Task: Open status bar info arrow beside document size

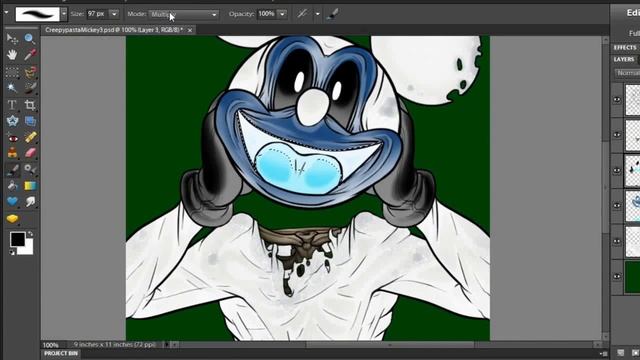Action: (167, 345)
